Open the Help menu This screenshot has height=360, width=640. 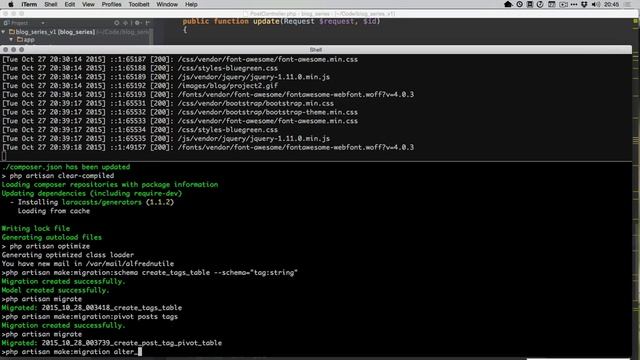191,4
